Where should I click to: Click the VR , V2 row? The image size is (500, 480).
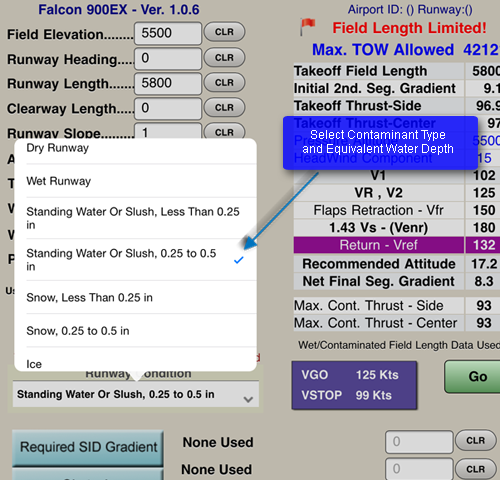click(x=397, y=193)
